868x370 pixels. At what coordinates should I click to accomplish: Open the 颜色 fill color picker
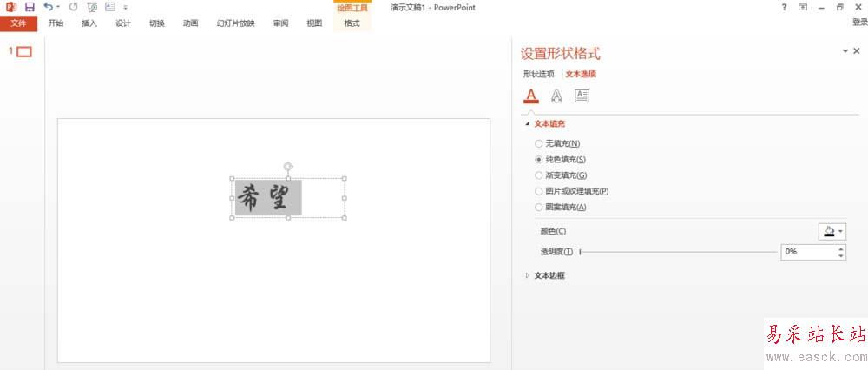click(x=832, y=232)
